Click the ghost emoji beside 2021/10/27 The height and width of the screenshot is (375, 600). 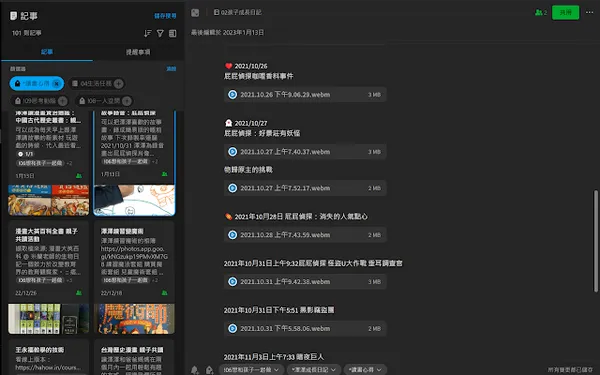[228, 123]
